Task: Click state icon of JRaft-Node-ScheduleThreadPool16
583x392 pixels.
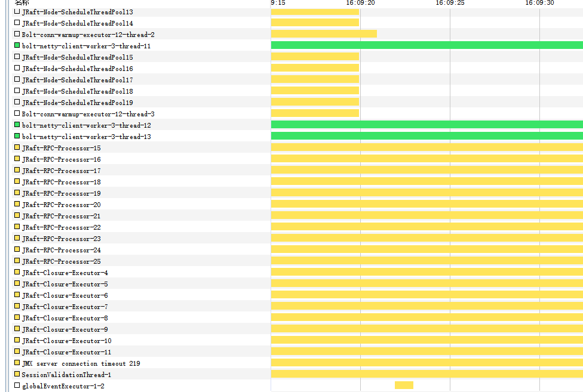Action: pyautogui.click(x=17, y=68)
